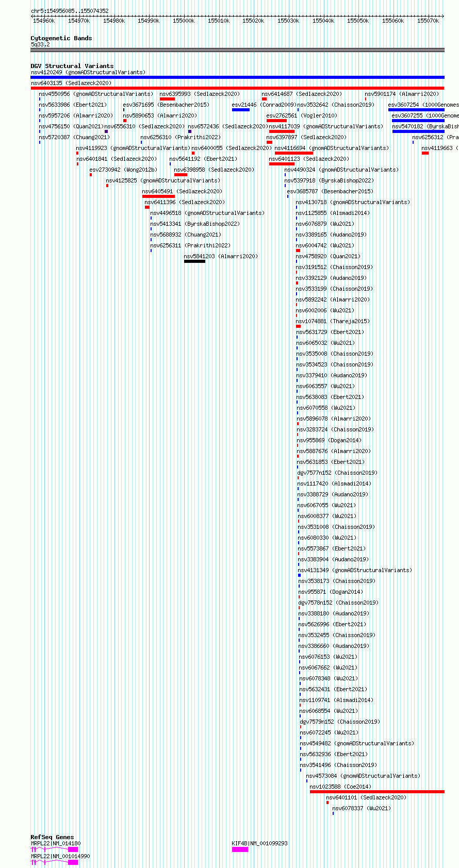Click the 155000k ruler tick label
This screenshot has height=868, width=459.
click(184, 21)
